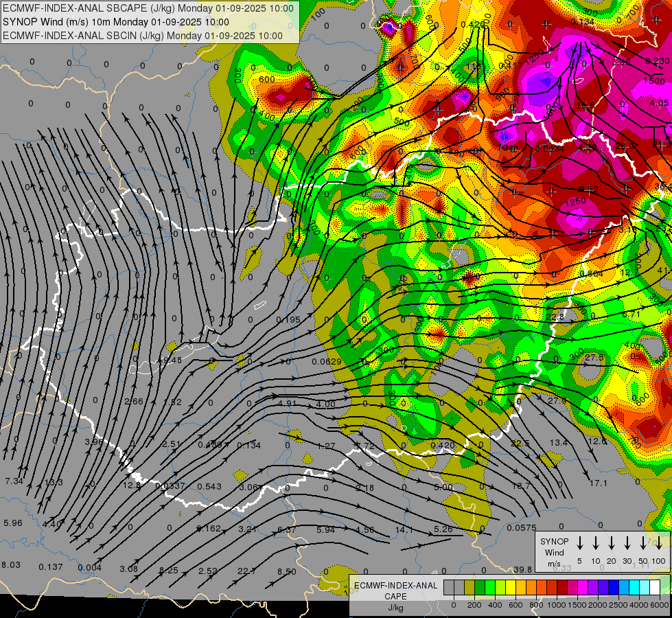This screenshot has width=672, height=618.
Task: Click the 0.230 value on the map
Action: (658, 61)
